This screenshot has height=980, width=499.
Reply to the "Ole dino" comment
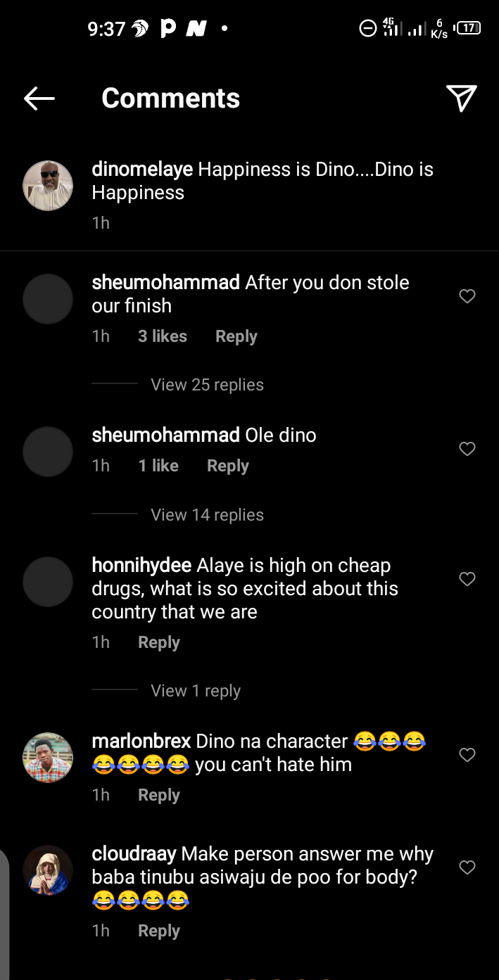(x=227, y=466)
